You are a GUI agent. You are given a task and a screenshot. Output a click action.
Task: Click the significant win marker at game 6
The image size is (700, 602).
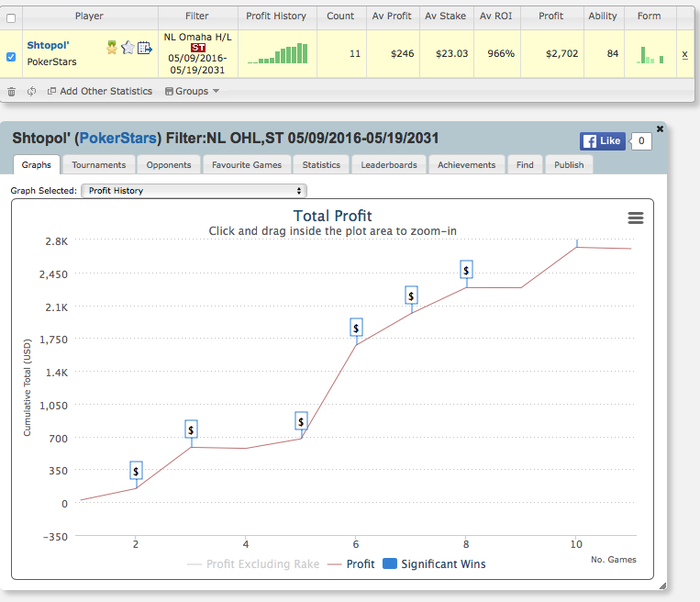click(x=356, y=327)
